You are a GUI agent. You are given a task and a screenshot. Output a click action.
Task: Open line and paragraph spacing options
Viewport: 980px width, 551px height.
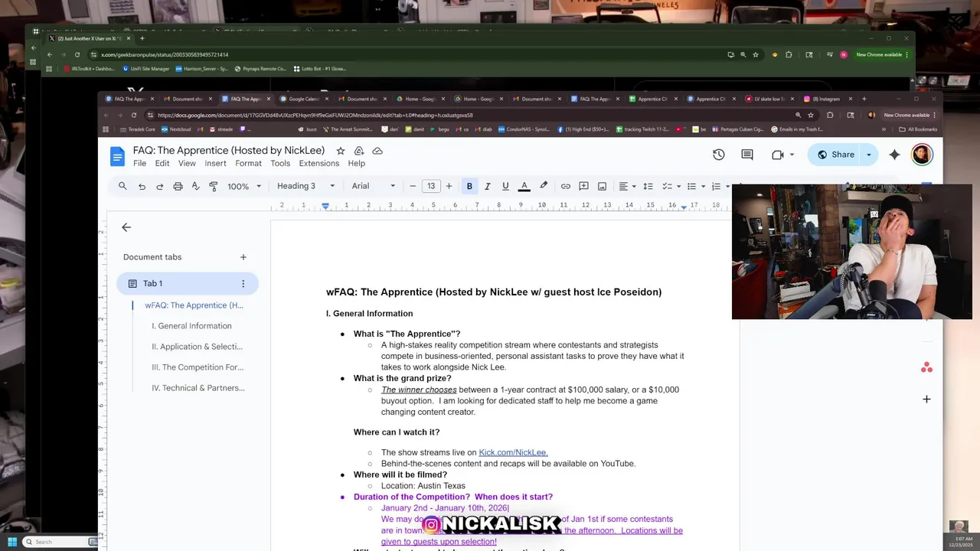pos(648,186)
